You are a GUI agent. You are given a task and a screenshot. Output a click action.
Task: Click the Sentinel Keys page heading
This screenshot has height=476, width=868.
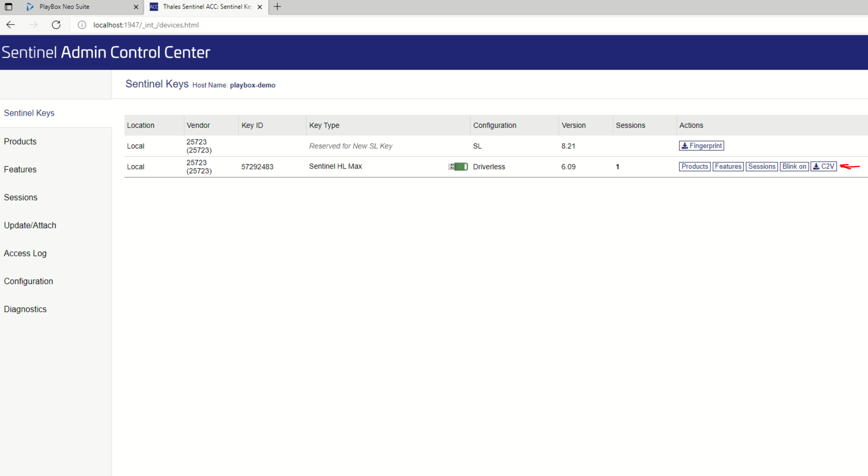157,83
